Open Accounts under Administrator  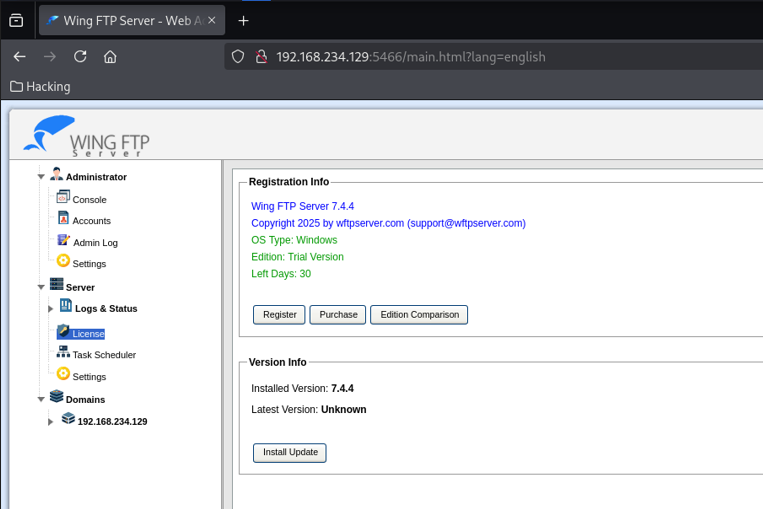(x=91, y=221)
